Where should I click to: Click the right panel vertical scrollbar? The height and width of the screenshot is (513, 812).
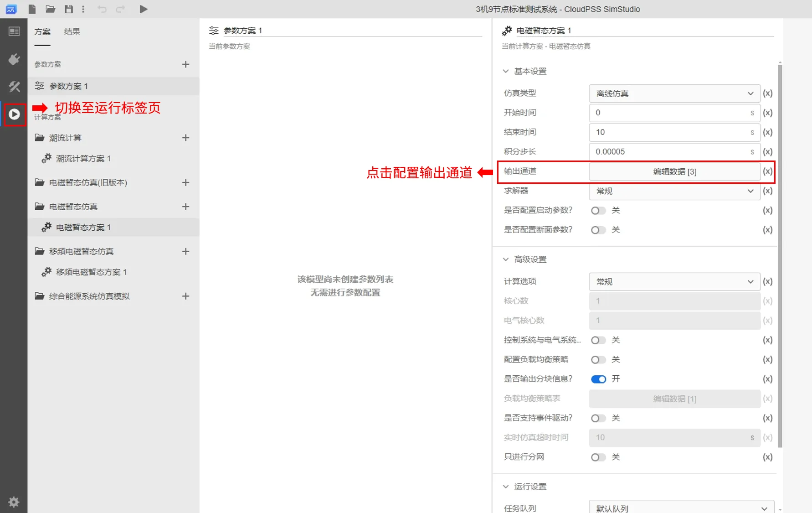click(780, 255)
